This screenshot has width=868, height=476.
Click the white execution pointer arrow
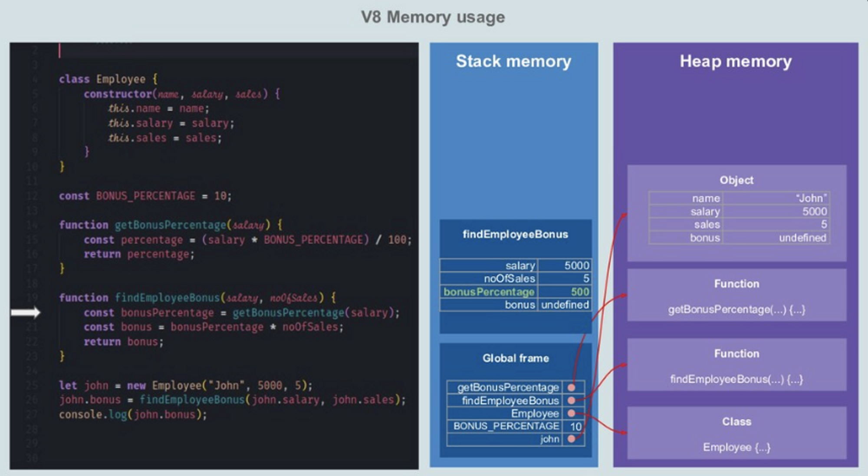[26, 312]
